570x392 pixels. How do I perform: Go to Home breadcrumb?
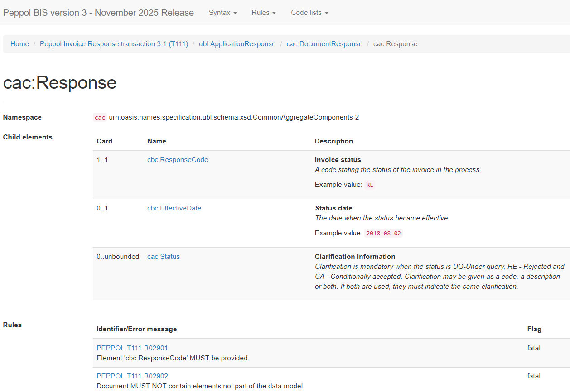[x=19, y=44]
